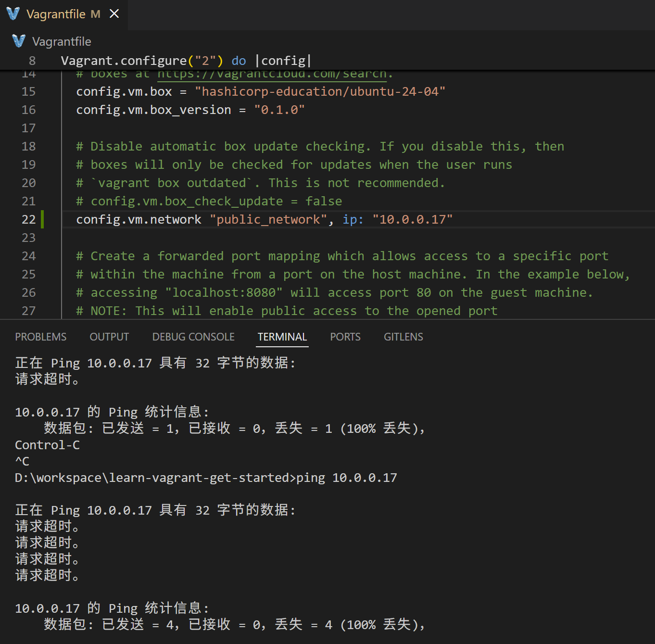655x644 pixels.
Task: Click the "hashicorp-education/ubuntu-24-04" box string
Action: [320, 91]
